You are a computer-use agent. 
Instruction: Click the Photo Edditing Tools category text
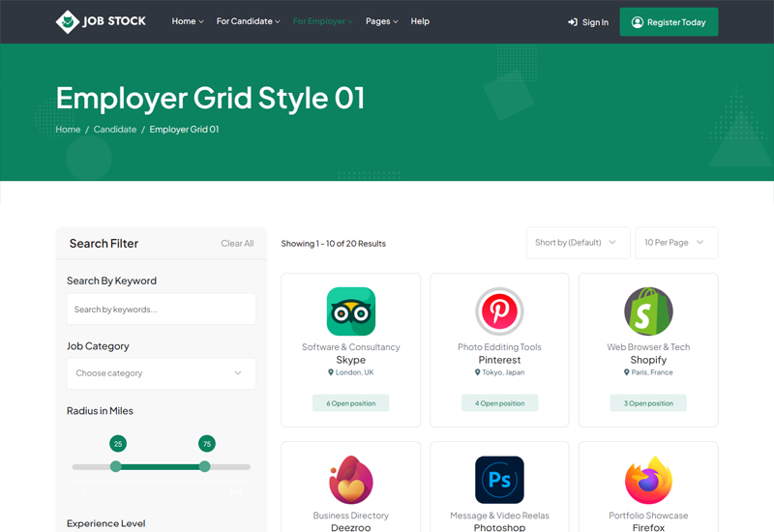tap(499, 347)
